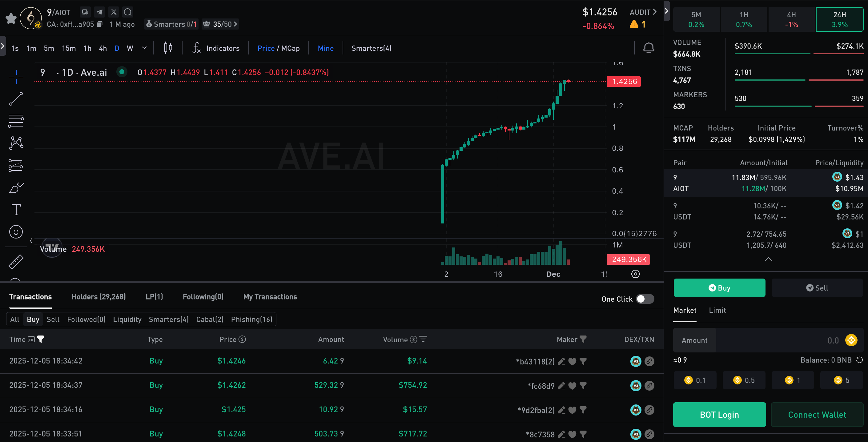Copy the contract address icon
The width and height of the screenshot is (868, 442).
(100, 24)
